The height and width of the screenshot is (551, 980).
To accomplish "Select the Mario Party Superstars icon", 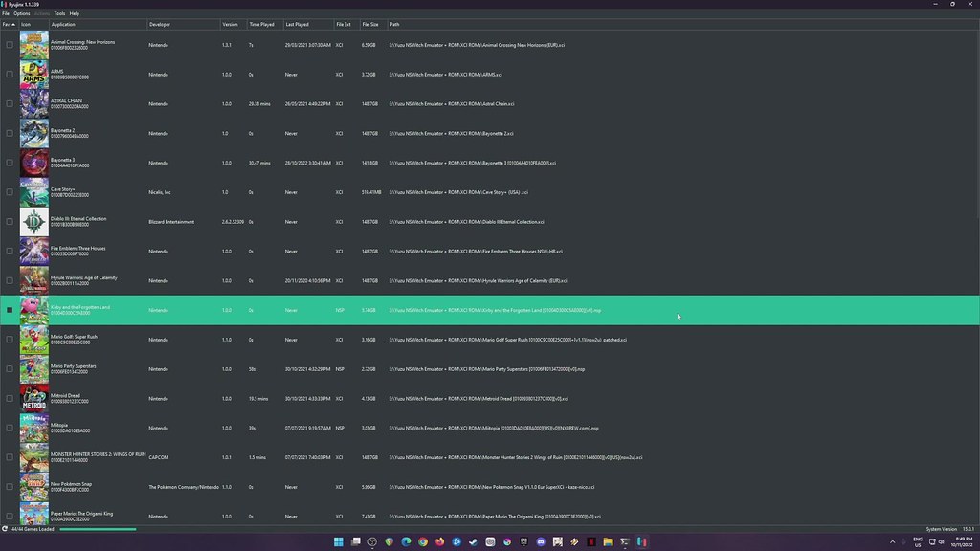I will tap(33, 369).
